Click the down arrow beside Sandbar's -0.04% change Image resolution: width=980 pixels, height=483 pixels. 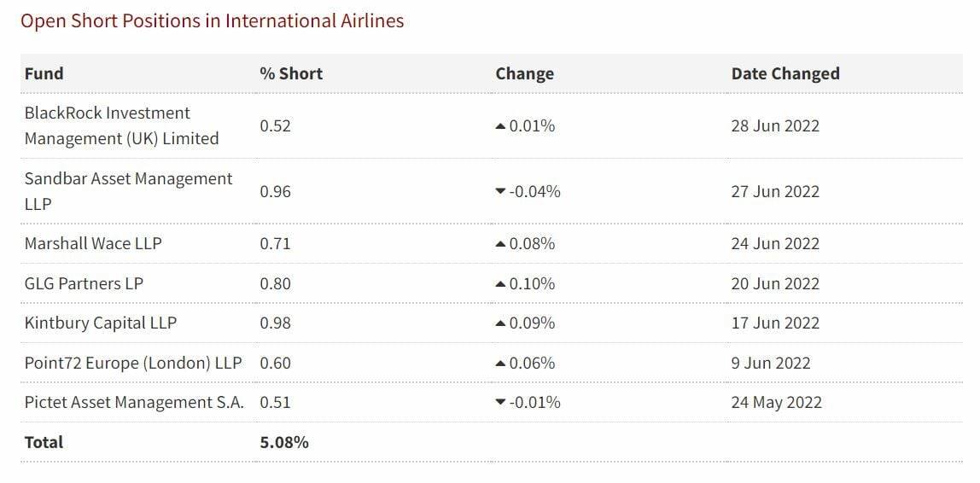[x=500, y=192]
